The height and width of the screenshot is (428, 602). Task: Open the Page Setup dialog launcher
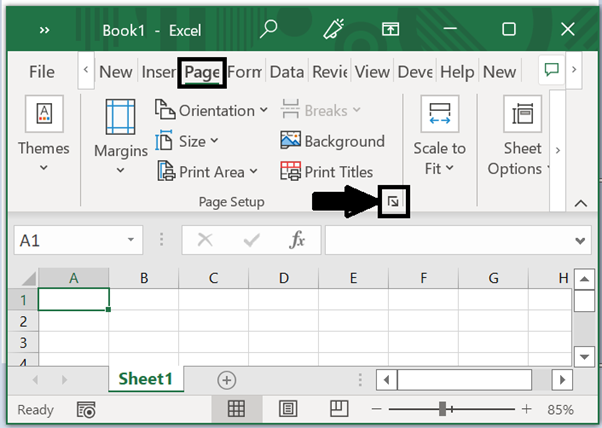pos(395,202)
